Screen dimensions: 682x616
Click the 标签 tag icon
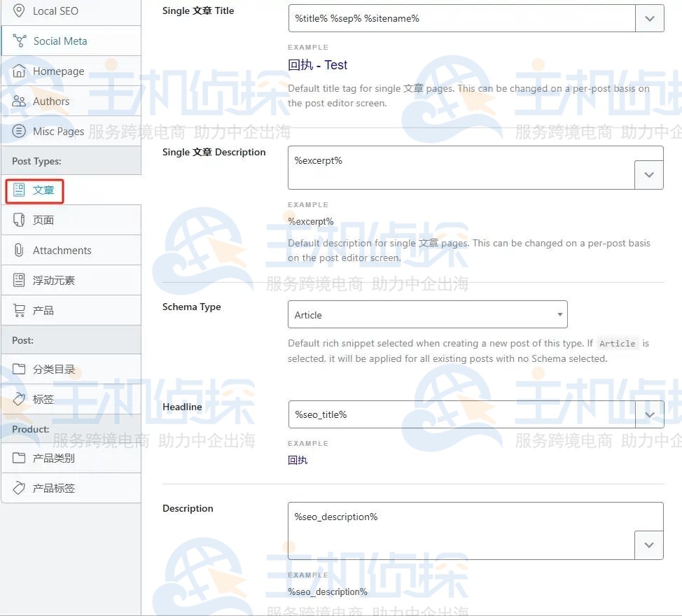[19, 399]
